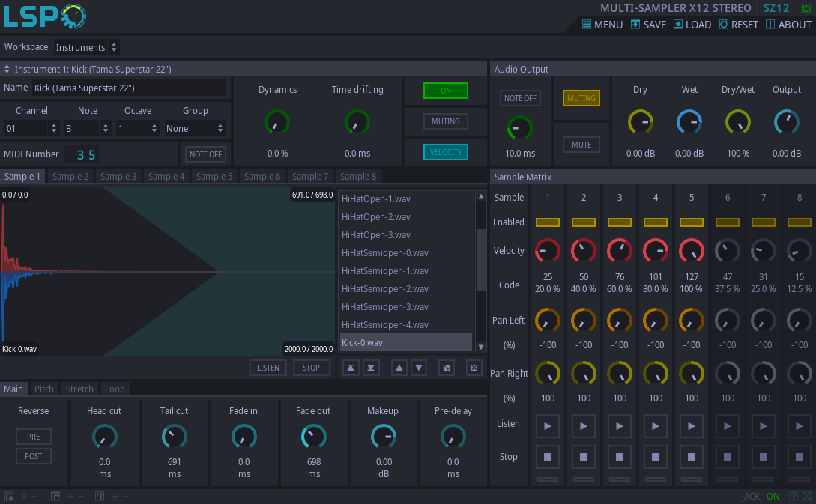Toggle Enabled for sample 1 in matrix
Screen dimensions: 816x504
pyautogui.click(x=548, y=222)
